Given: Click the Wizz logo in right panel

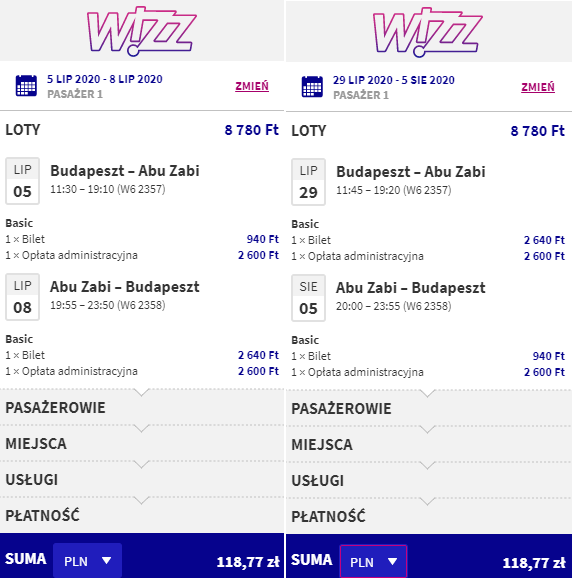Looking at the screenshot, I should point(428,32).
